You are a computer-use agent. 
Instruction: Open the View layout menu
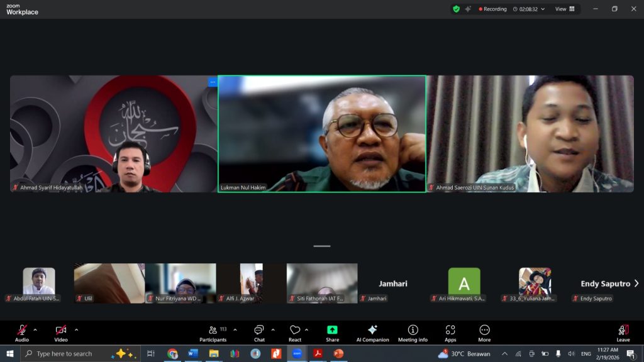(564, 9)
